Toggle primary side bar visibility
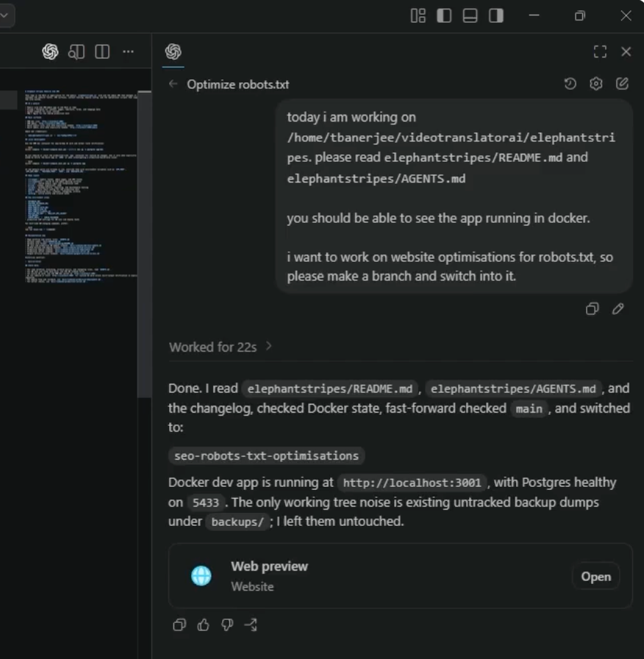The width and height of the screenshot is (644, 659). point(444,16)
